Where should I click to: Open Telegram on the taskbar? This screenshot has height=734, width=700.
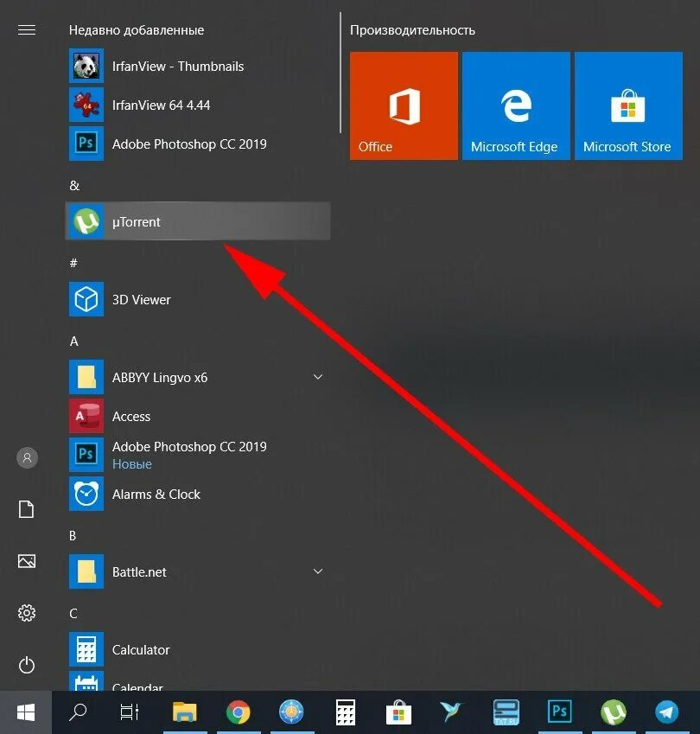[666, 712]
